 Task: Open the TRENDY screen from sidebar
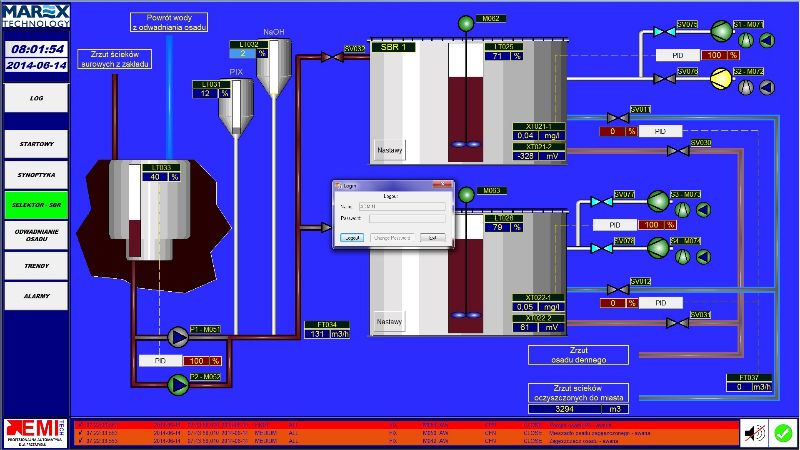[35, 266]
